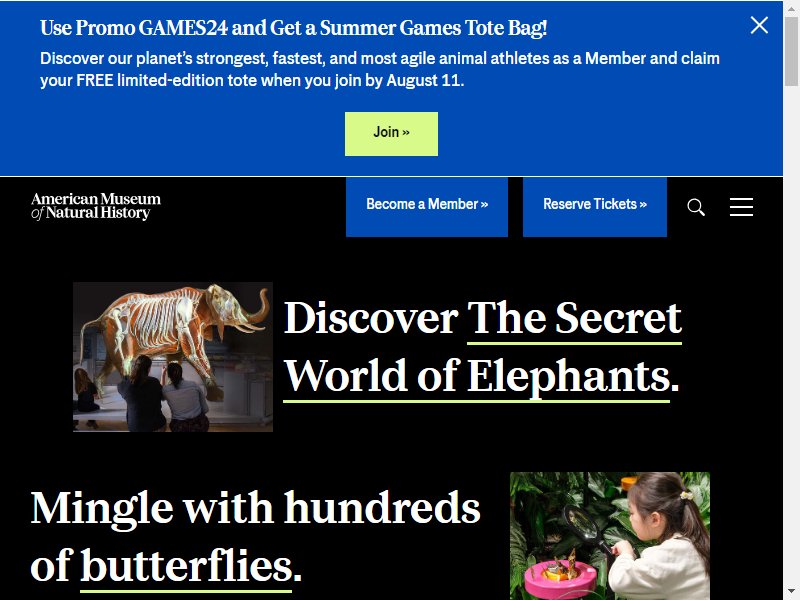View the girl with magnifying glass image
Screen dimensions: 800x600
coord(610,536)
